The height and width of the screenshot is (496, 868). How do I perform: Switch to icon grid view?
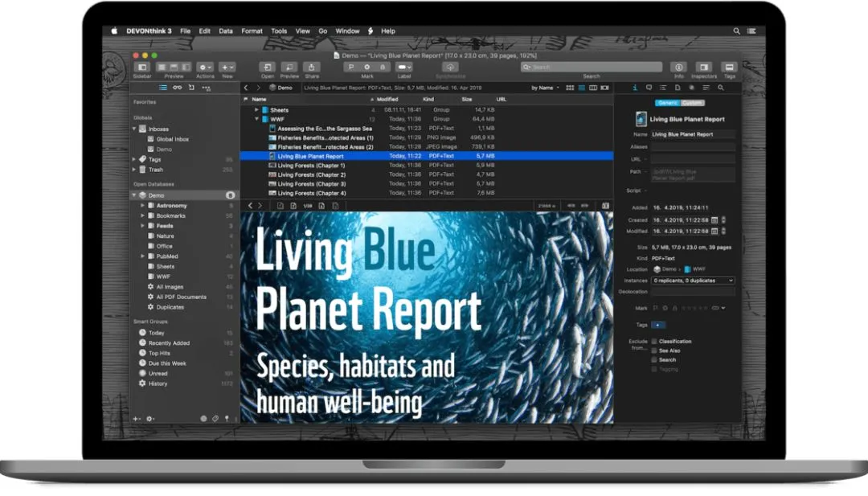click(x=570, y=88)
